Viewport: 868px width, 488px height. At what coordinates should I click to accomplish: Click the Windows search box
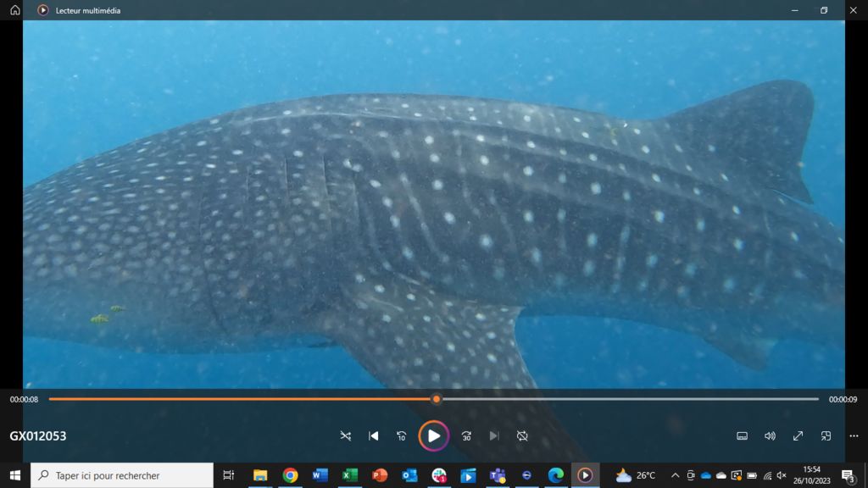[122, 475]
